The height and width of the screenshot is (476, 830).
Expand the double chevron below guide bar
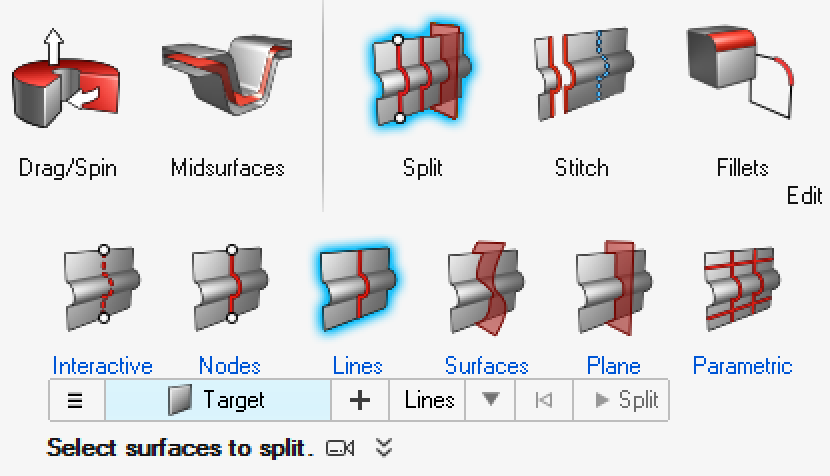[384, 448]
